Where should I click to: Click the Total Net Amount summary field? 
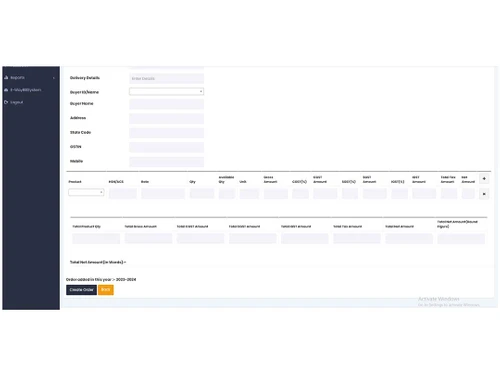coord(409,238)
